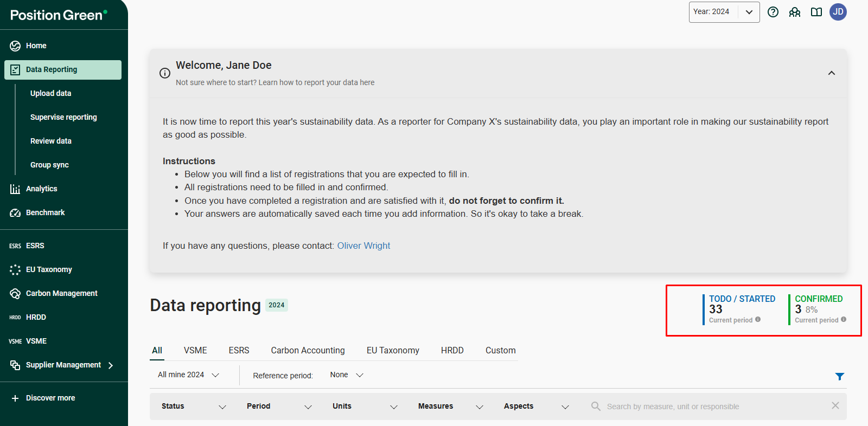Open Upload data in sidebar
This screenshot has height=426, width=868.
(x=51, y=93)
